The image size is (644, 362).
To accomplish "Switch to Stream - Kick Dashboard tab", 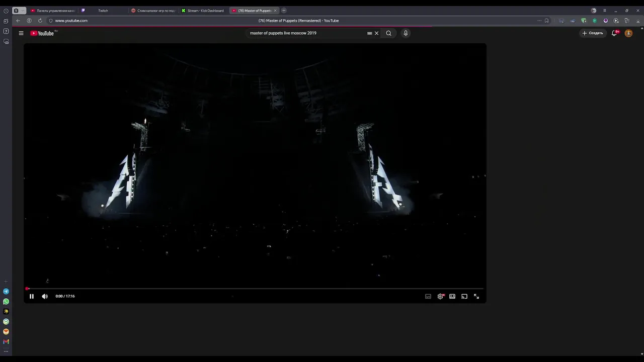I will click(203, 11).
